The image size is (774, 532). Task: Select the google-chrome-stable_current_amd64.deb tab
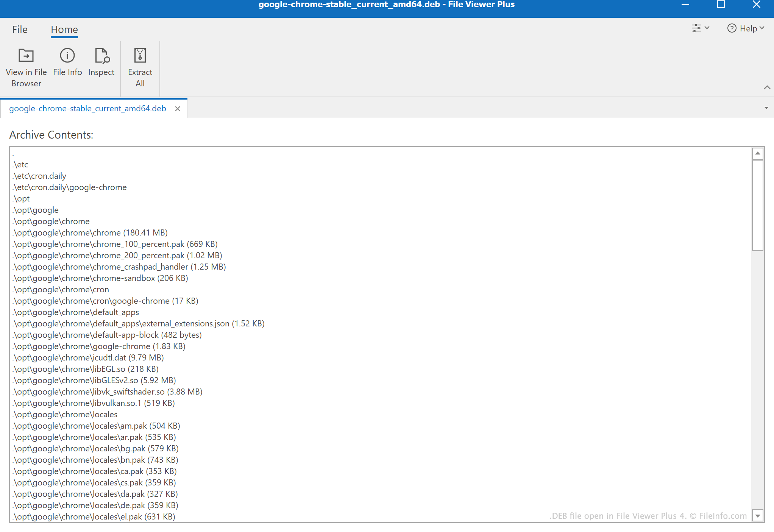tap(87, 108)
